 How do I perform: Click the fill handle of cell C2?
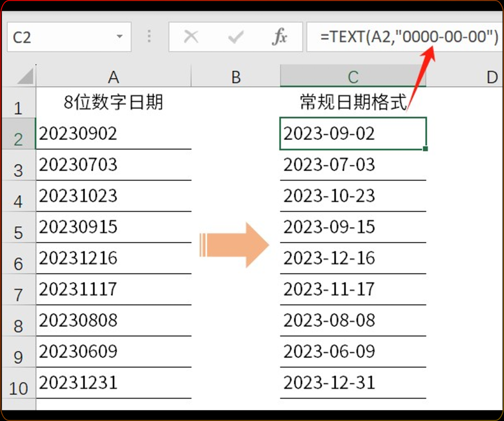(x=425, y=149)
